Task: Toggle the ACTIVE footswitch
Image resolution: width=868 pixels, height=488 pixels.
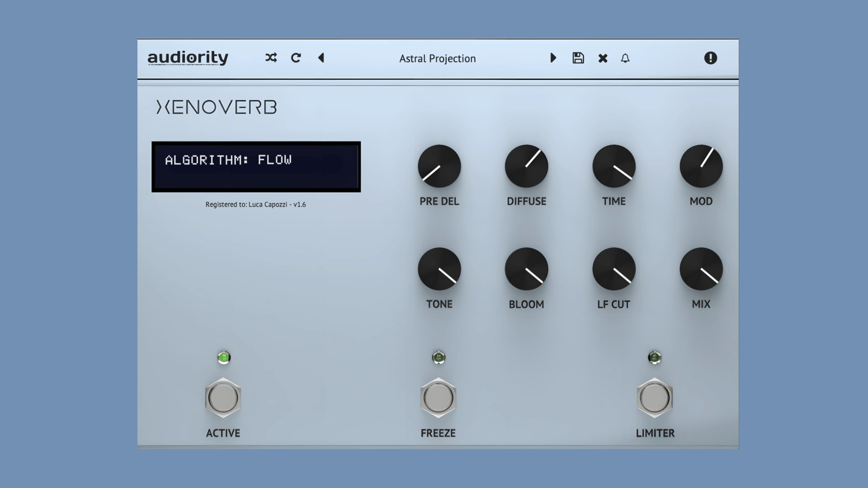Action: coord(223,398)
